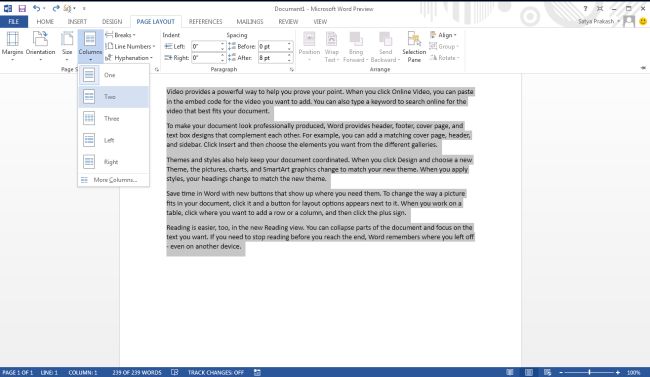Viewport: 650px width, 377px height.
Task: Open the Align dropdown
Action: coord(443,35)
